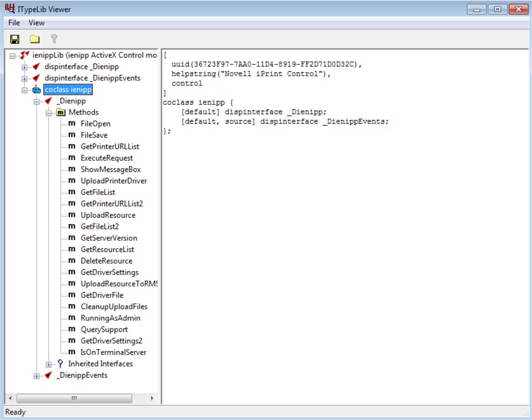Close the ITypeLib Viewer window
The width and height of the screenshot is (532, 420).
point(519,10)
